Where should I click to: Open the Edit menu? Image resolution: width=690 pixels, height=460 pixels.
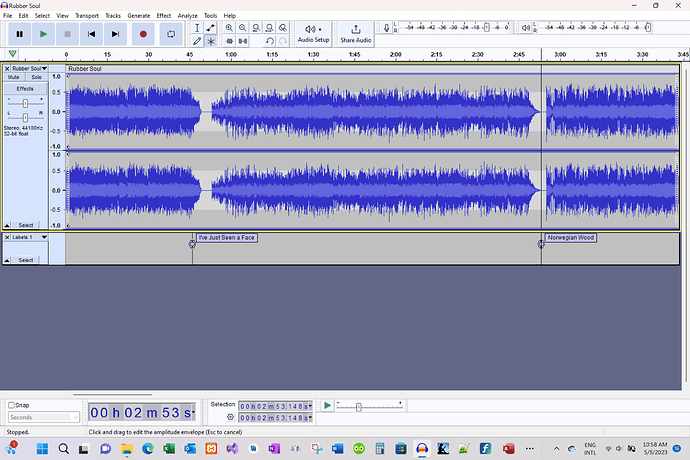pos(23,15)
